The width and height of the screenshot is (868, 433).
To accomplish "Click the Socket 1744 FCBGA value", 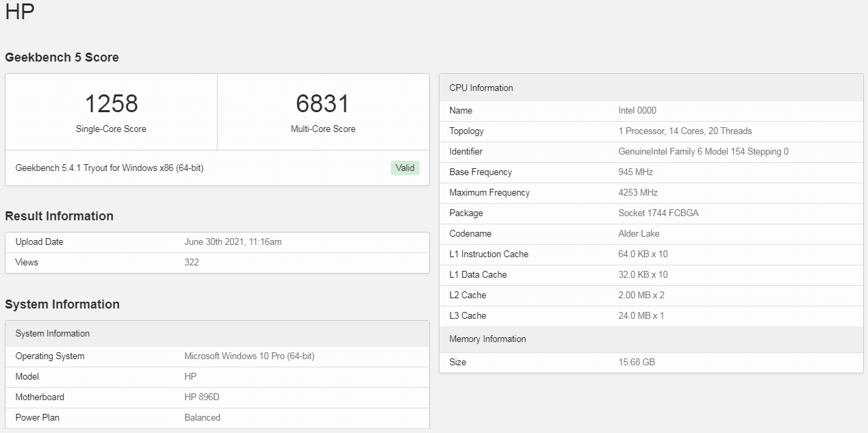I will pos(659,213).
